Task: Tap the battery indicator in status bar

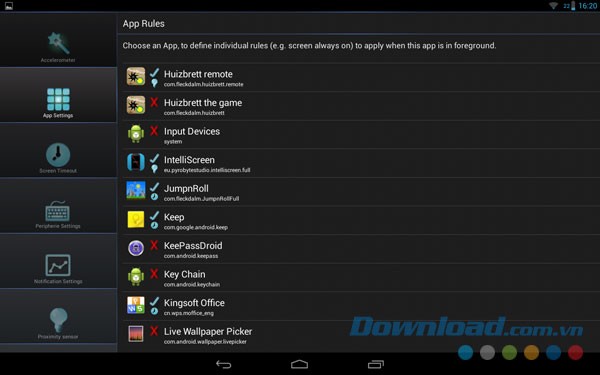Action: (x=573, y=6)
